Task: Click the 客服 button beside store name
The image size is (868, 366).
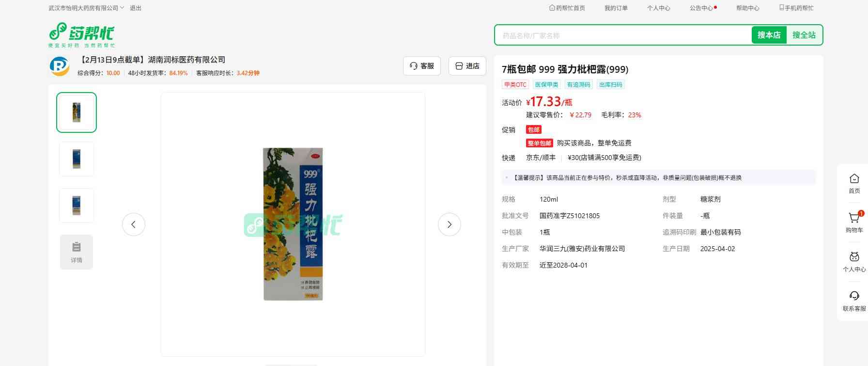Action: (x=422, y=66)
